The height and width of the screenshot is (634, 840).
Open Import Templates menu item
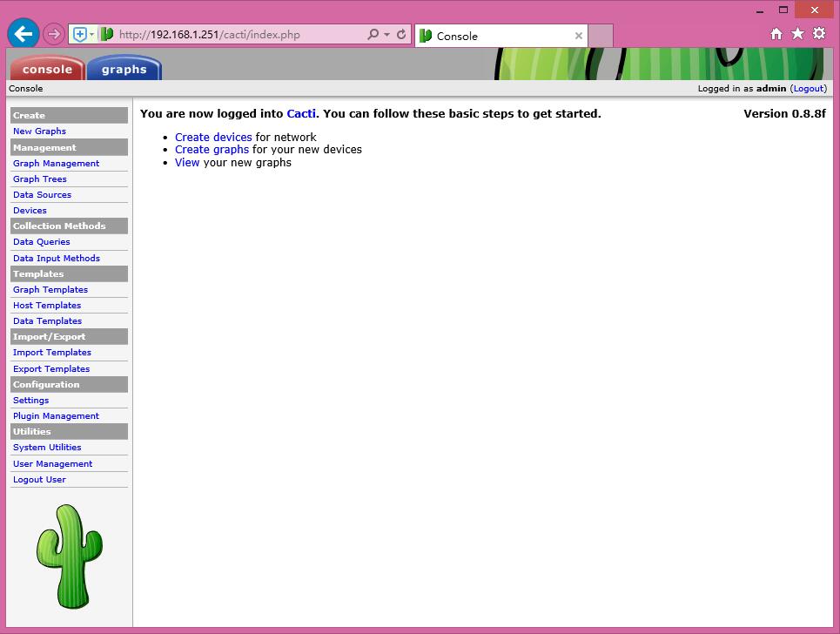tap(52, 353)
